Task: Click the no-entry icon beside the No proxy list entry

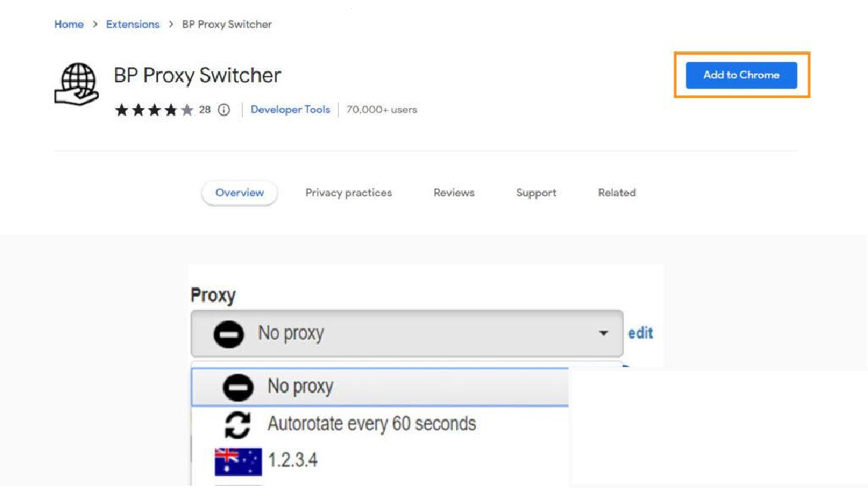Action: point(238,387)
